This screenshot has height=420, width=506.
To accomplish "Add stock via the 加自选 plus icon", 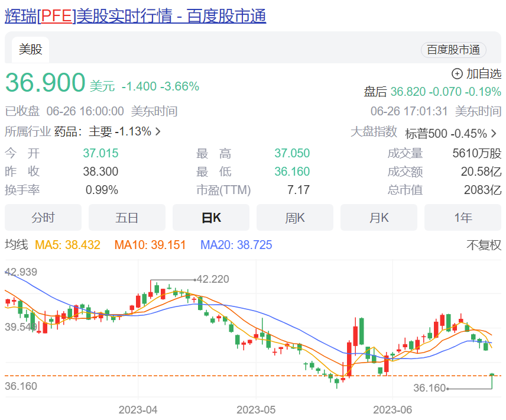I will pyautogui.click(x=457, y=73).
